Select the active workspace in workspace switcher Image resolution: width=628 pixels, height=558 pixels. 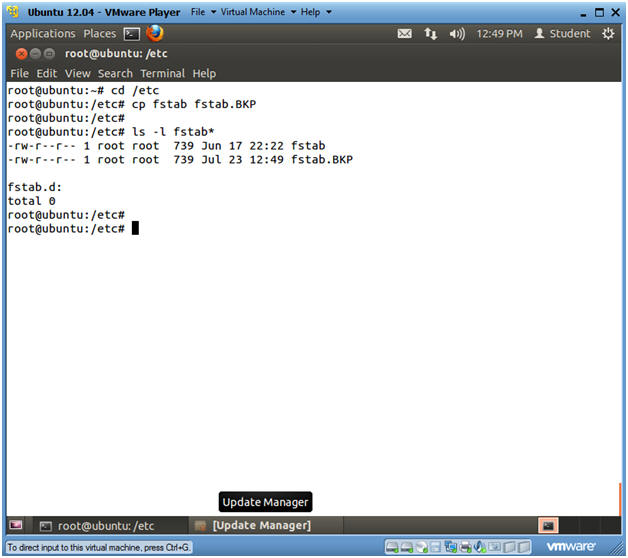pos(548,525)
